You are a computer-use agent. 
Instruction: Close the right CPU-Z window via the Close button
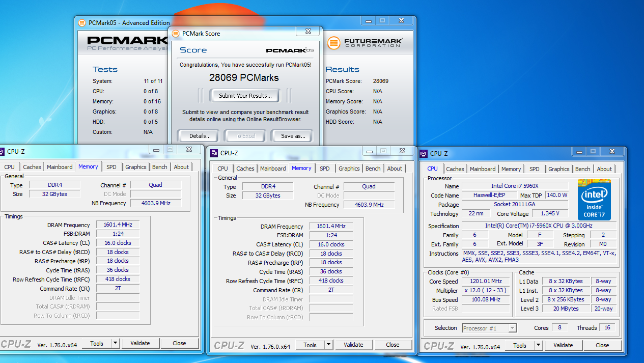click(602, 345)
